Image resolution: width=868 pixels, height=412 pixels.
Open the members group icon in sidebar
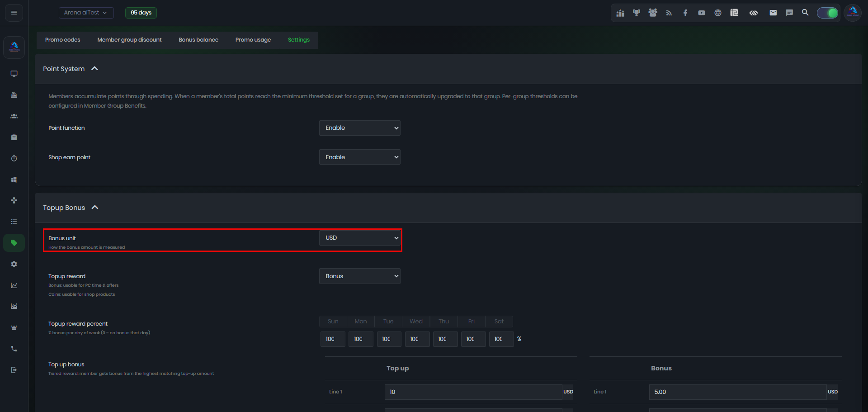[x=14, y=116]
